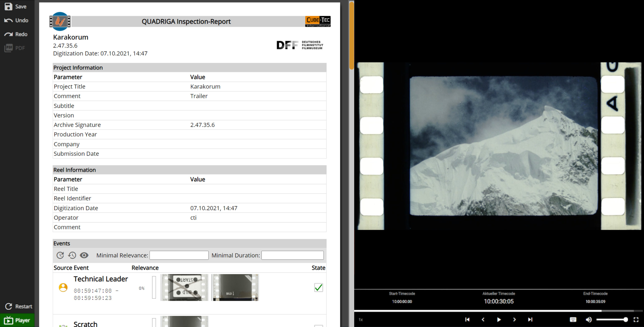
Task: Skip to the start of the clip
Action: click(x=467, y=320)
